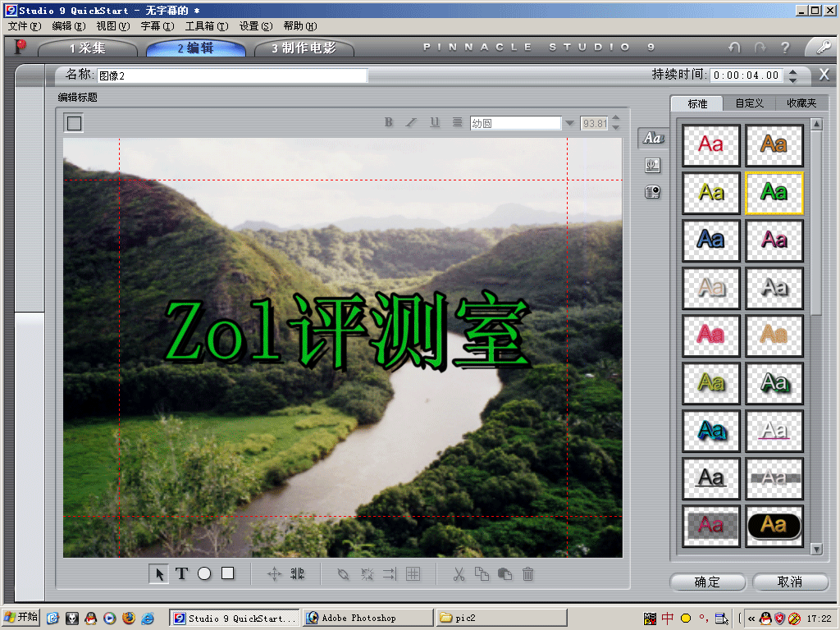The height and width of the screenshot is (630, 840).
Task: Open the text alignment options menu
Action: coord(457,123)
